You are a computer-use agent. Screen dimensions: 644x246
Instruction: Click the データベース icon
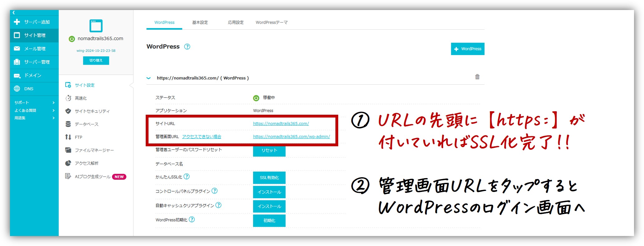68,124
